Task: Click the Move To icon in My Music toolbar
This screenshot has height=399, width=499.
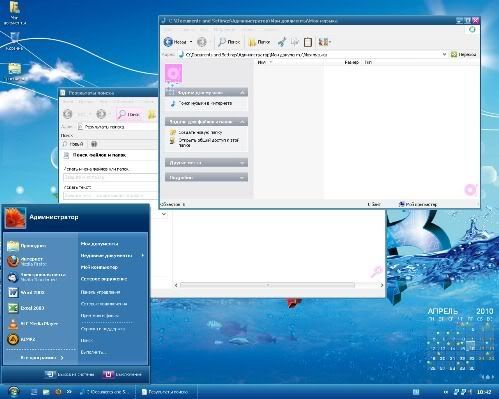Action: point(282,42)
